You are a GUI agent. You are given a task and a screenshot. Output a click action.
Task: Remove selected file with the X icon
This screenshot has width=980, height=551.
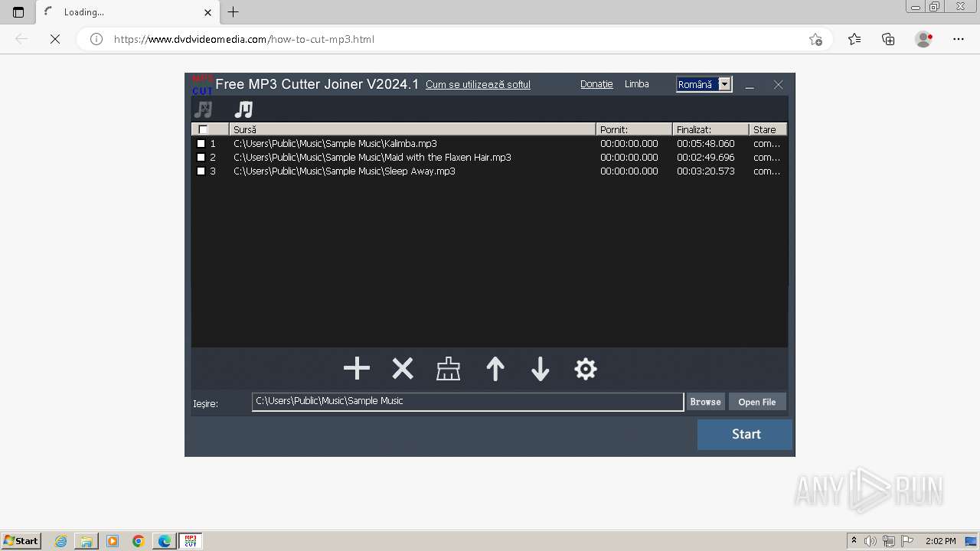tap(403, 369)
